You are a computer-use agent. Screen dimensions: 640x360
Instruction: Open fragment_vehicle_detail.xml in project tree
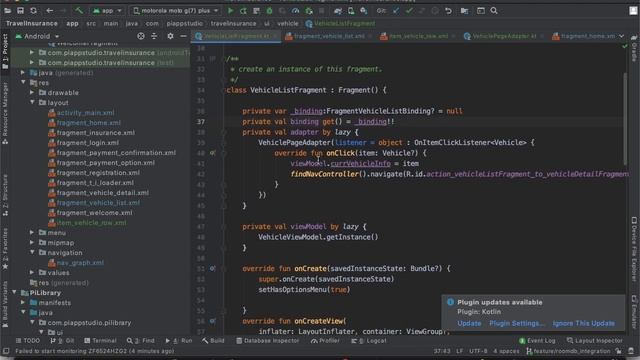point(98,193)
